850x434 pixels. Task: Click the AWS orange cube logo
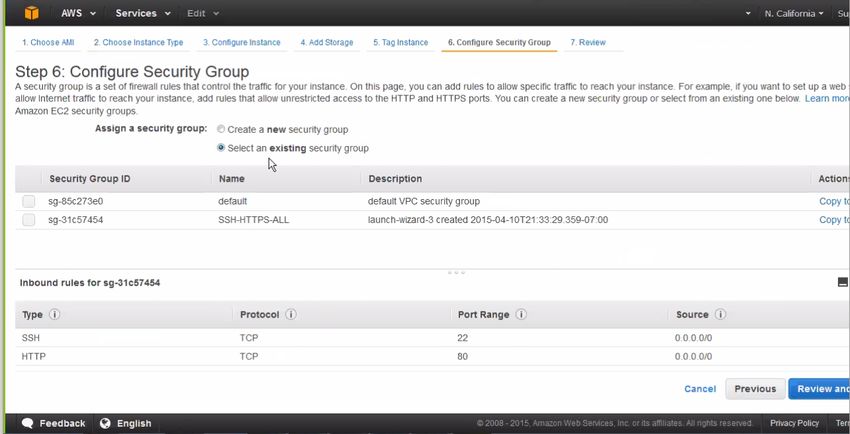tap(31, 13)
